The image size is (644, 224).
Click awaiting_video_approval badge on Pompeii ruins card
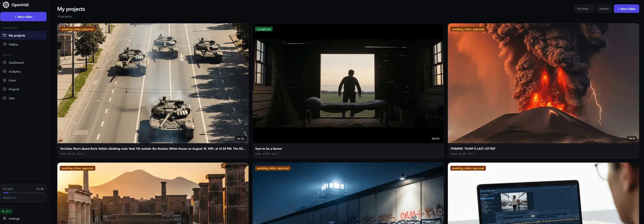[77, 168]
